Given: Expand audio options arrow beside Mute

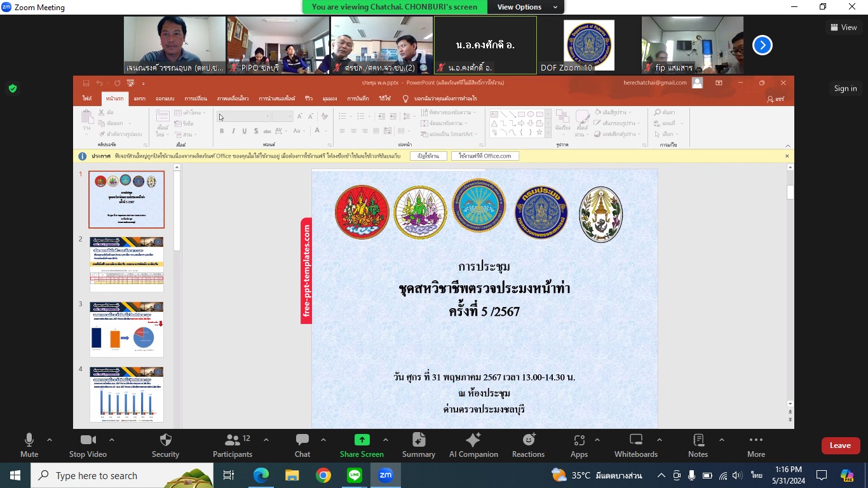Looking at the screenshot, I should [x=50, y=440].
